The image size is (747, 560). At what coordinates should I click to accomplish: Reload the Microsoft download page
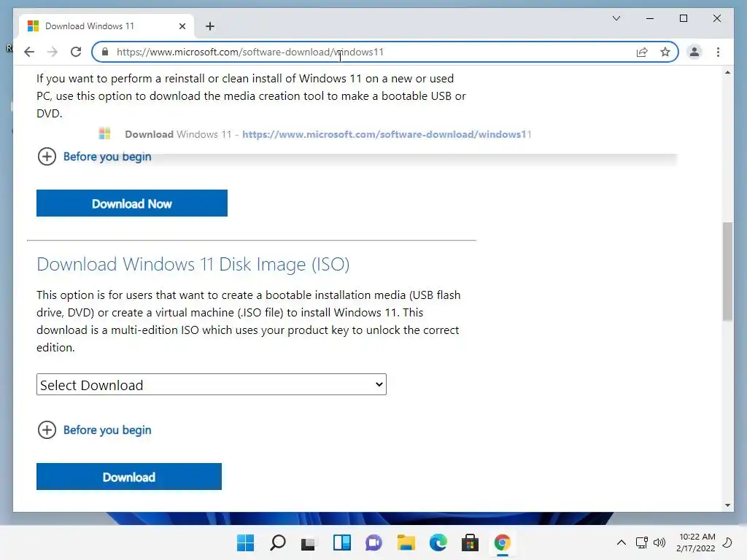76,52
